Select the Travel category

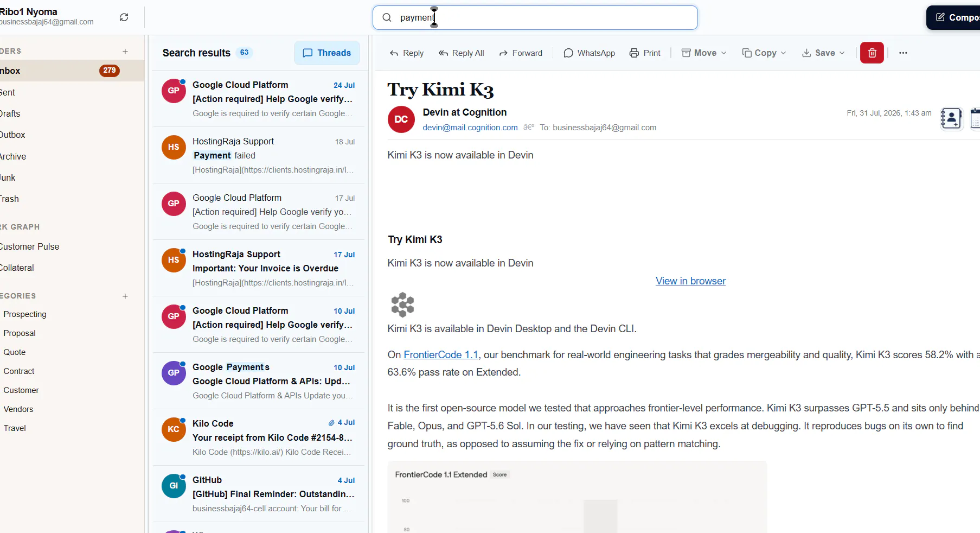coord(15,428)
